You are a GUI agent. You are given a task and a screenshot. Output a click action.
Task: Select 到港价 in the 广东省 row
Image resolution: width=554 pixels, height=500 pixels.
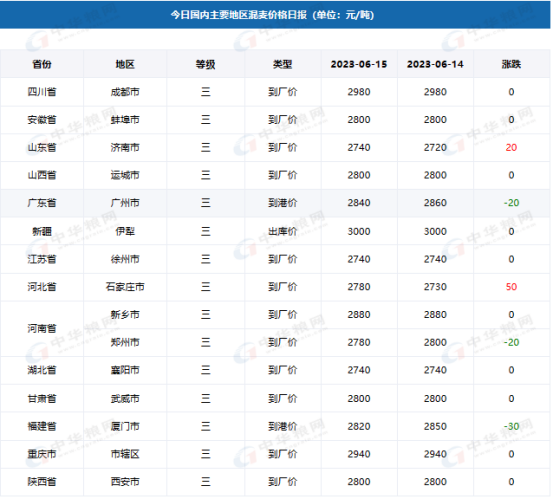coord(282,203)
